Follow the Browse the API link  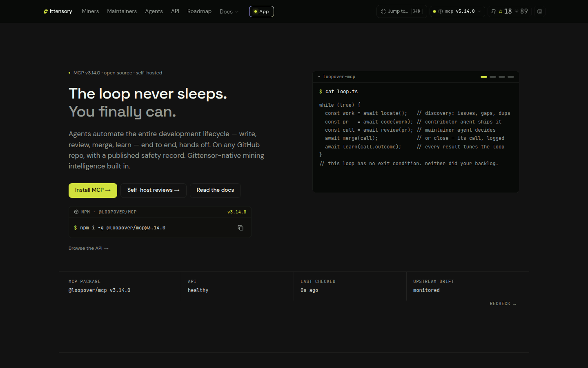(89, 248)
